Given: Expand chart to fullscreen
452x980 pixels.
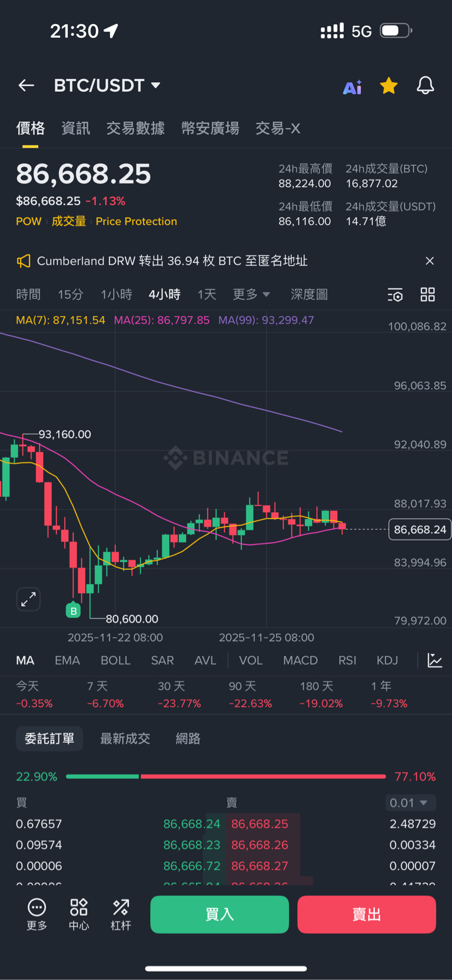Looking at the screenshot, I should 28,599.
